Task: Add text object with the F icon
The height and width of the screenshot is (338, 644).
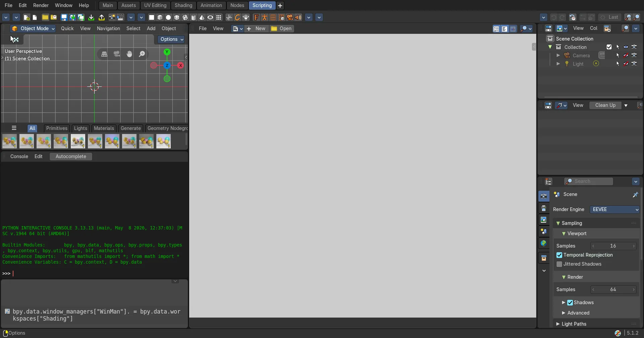Action: [x=256, y=17]
